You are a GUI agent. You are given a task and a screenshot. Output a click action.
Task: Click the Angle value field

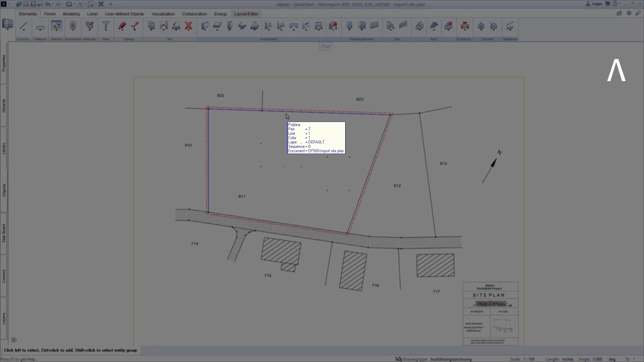point(597,359)
